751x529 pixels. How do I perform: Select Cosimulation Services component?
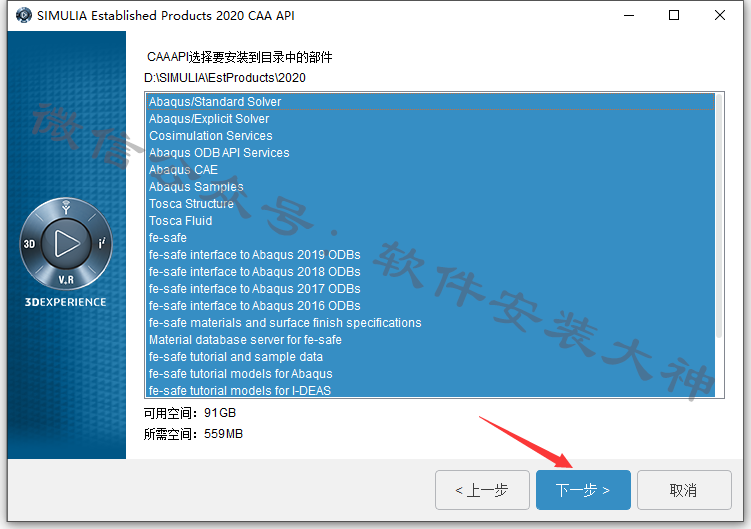tap(430, 136)
